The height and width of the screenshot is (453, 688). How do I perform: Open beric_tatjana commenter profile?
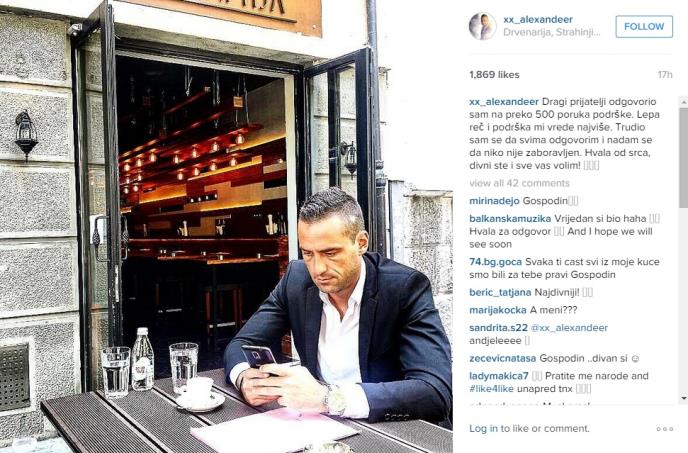click(x=500, y=292)
